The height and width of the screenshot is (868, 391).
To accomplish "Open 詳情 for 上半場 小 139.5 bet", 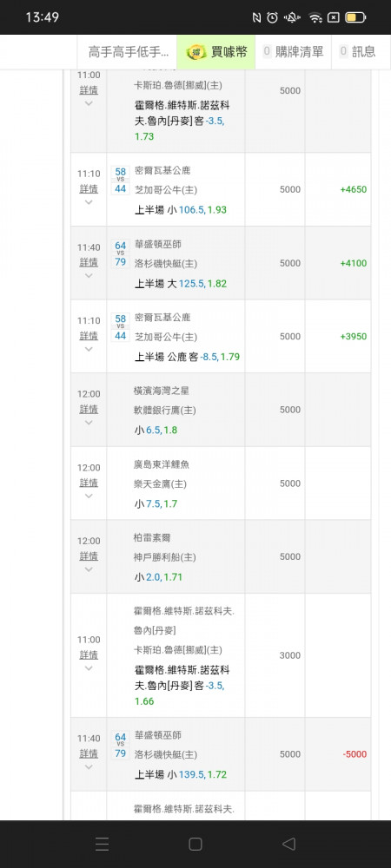I will (89, 753).
